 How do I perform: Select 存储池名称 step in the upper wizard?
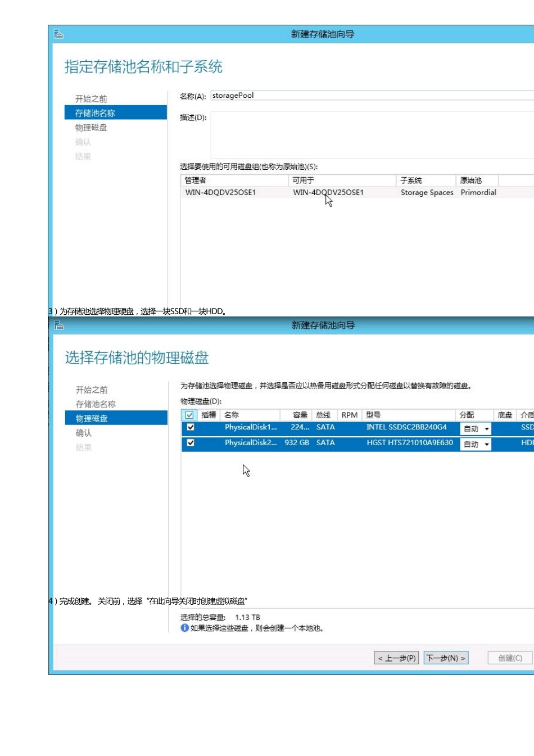point(116,112)
